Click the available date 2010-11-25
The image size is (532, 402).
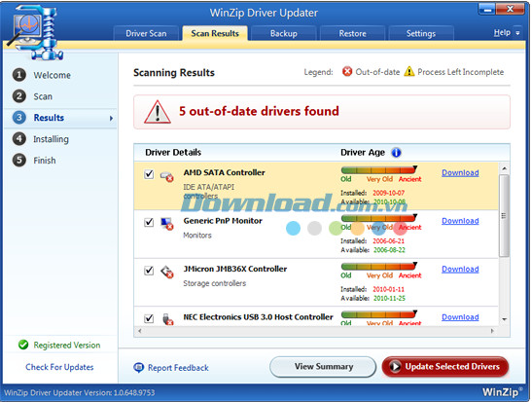[x=389, y=298]
